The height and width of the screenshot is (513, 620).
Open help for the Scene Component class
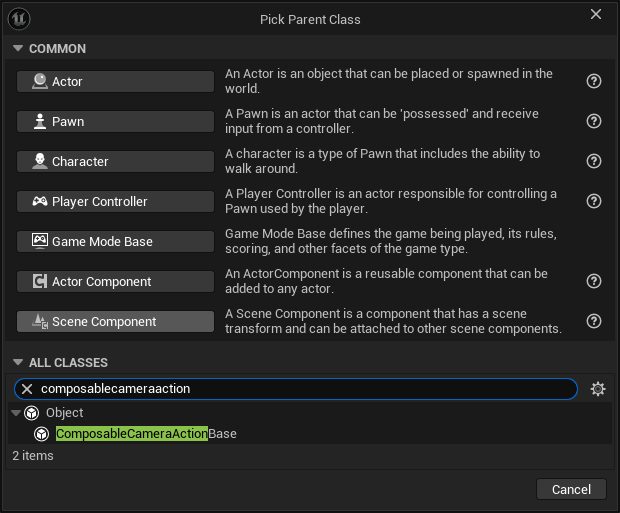594,321
